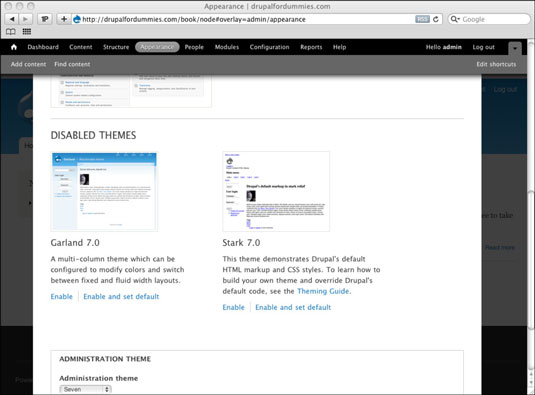Click the DISABLED THEMES heading
This screenshot has height=395, width=535.
click(x=93, y=135)
